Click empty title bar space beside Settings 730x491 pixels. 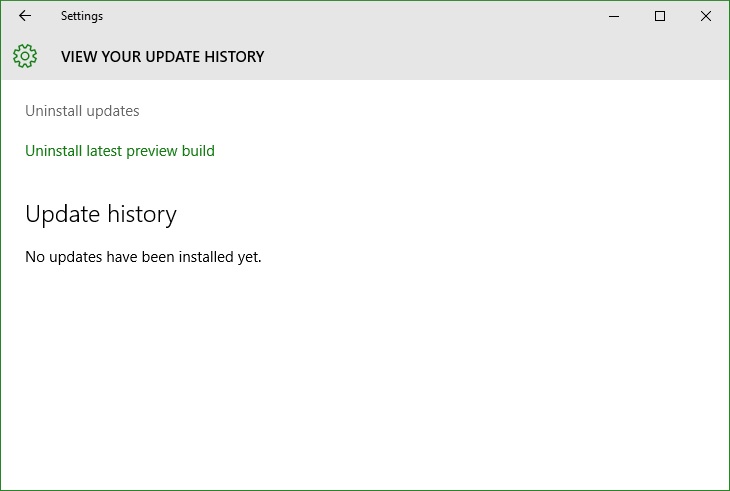point(349,16)
